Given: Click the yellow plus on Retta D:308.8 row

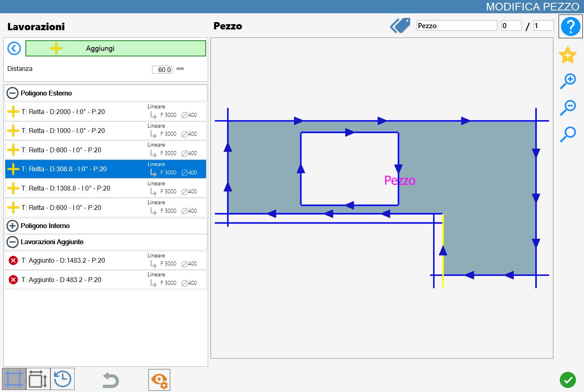Looking at the screenshot, I should [13, 169].
